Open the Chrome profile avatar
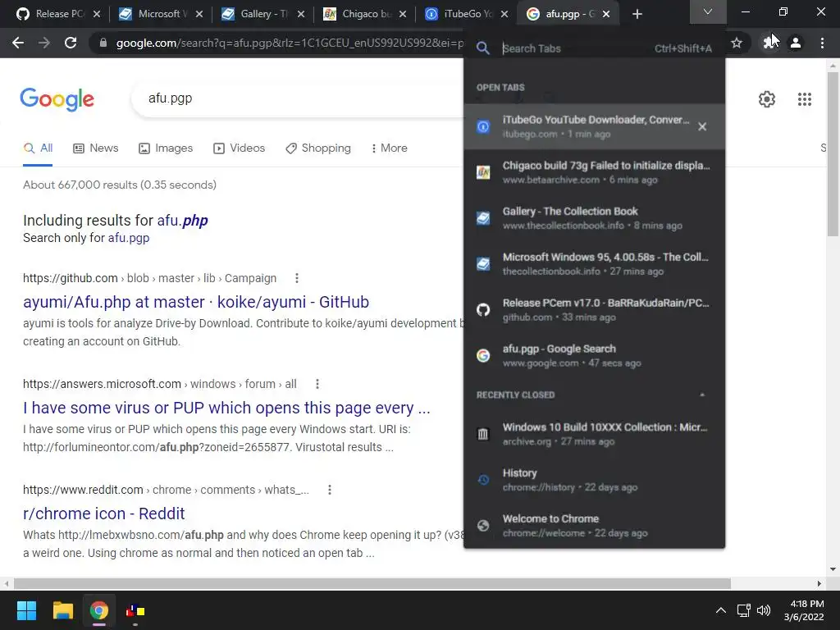Screen dimensions: 840x630 pos(796,43)
